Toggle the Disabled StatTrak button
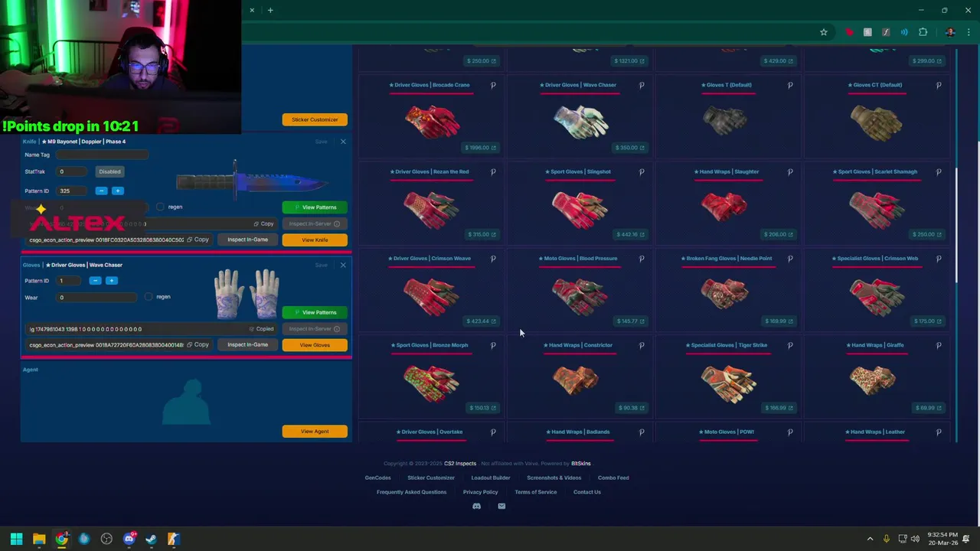 (x=109, y=171)
